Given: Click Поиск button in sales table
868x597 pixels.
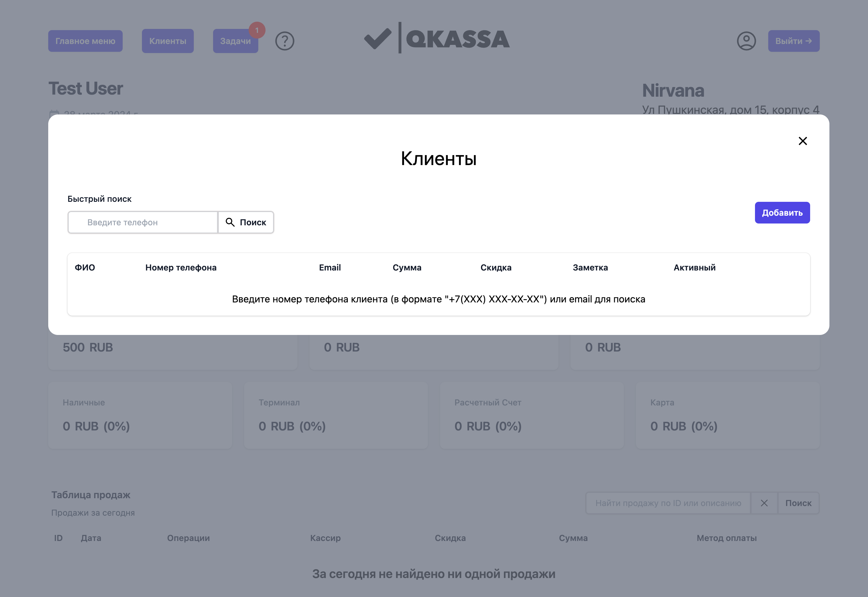Looking at the screenshot, I should click(x=798, y=503).
